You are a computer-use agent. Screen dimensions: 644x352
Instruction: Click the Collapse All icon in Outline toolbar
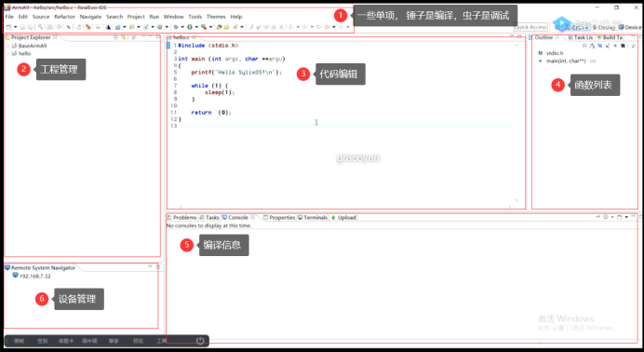tap(584, 46)
